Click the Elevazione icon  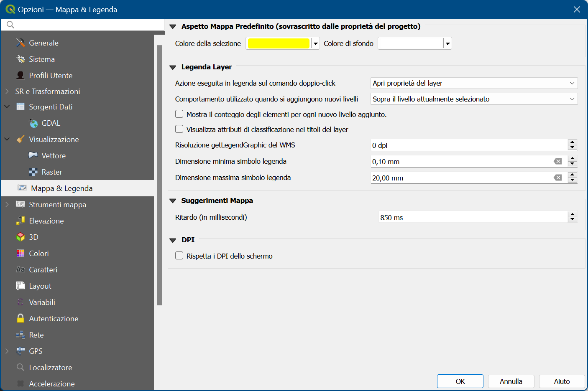[20, 221]
